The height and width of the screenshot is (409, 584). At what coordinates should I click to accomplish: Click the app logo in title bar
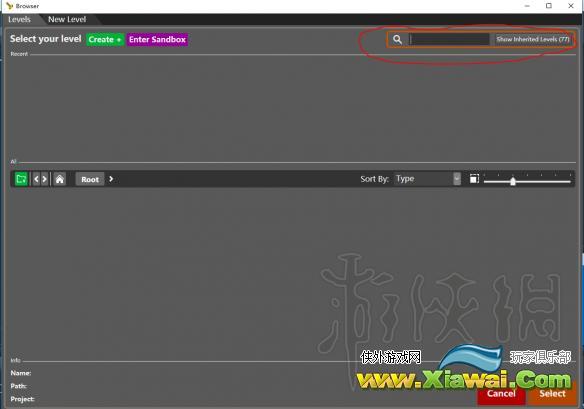click(x=9, y=6)
